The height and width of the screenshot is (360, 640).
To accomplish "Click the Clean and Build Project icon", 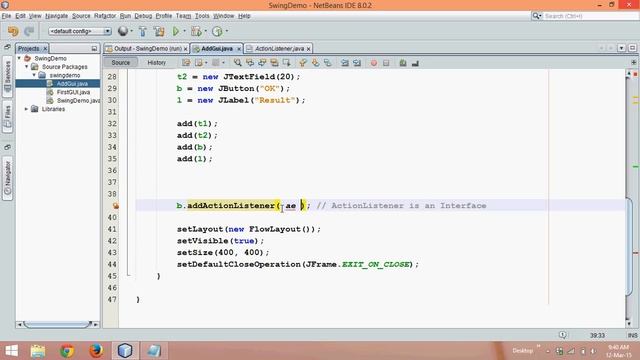I will pos(159,31).
